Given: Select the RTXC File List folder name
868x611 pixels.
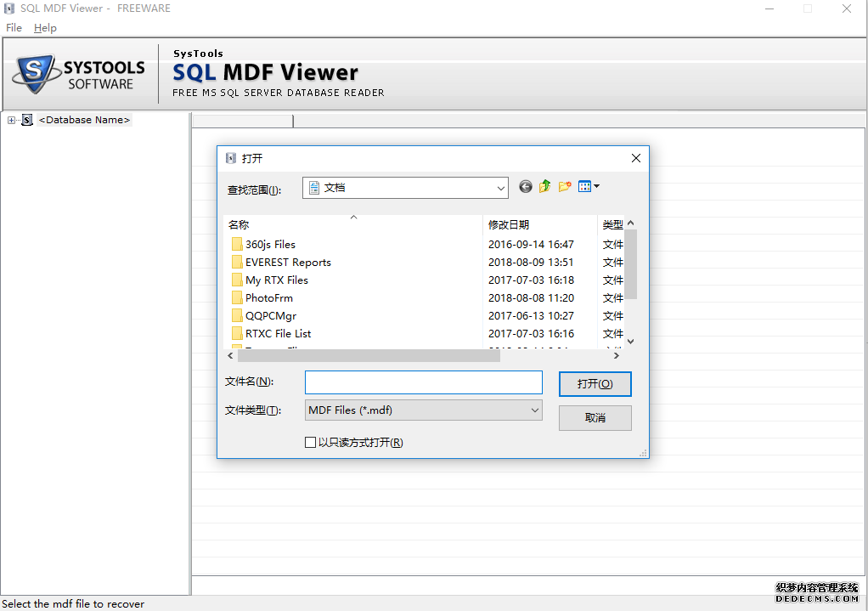Looking at the screenshot, I should pos(278,333).
